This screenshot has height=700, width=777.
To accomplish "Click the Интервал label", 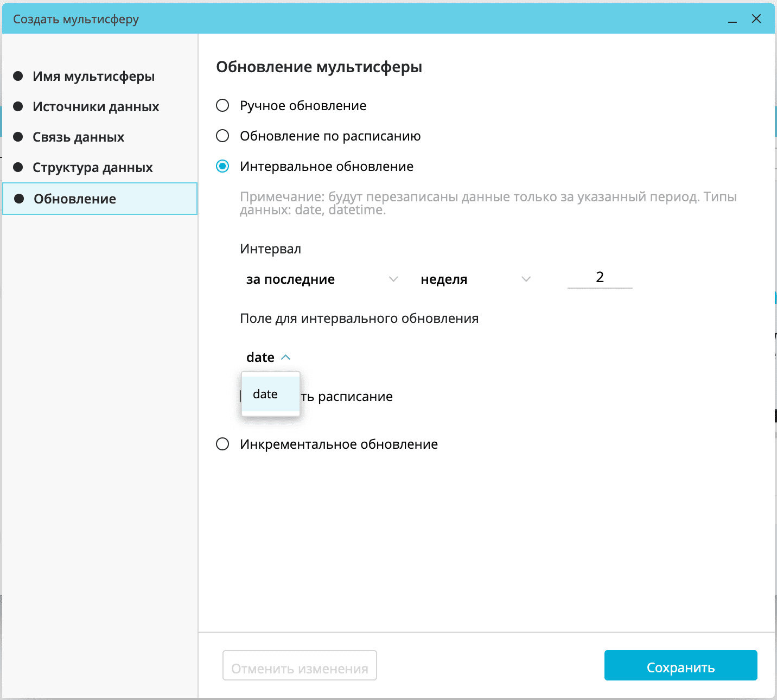I will (x=270, y=249).
